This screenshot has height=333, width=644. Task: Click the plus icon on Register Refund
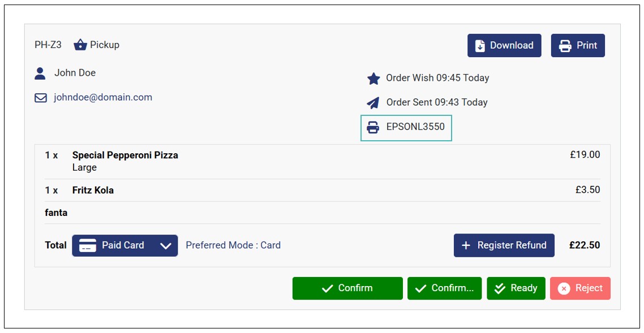click(466, 245)
